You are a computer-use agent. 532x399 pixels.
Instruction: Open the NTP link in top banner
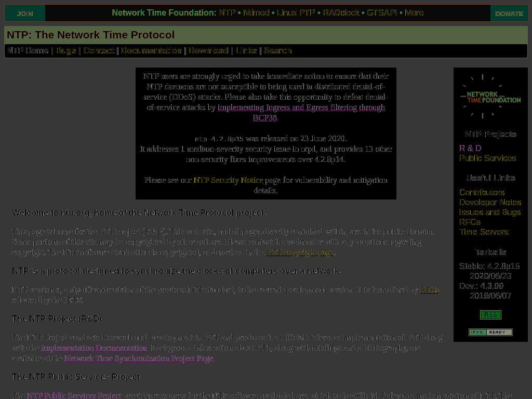tap(227, 13)
